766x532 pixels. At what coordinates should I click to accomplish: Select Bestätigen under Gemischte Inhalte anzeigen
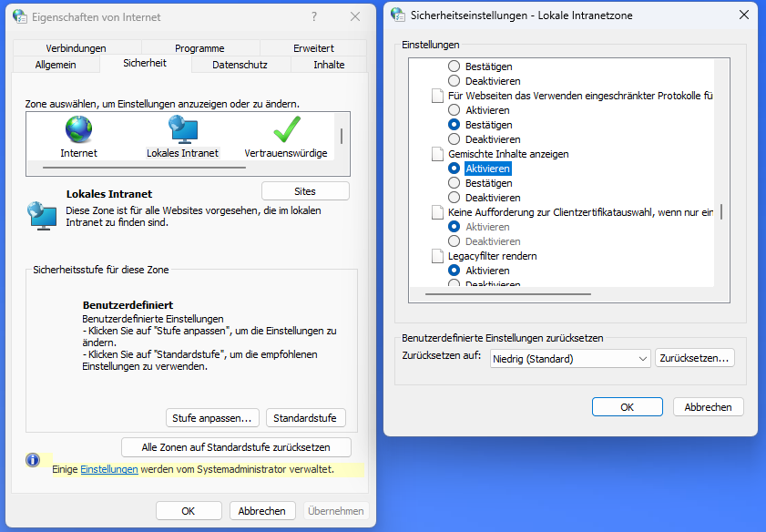(x=454, y=183)
